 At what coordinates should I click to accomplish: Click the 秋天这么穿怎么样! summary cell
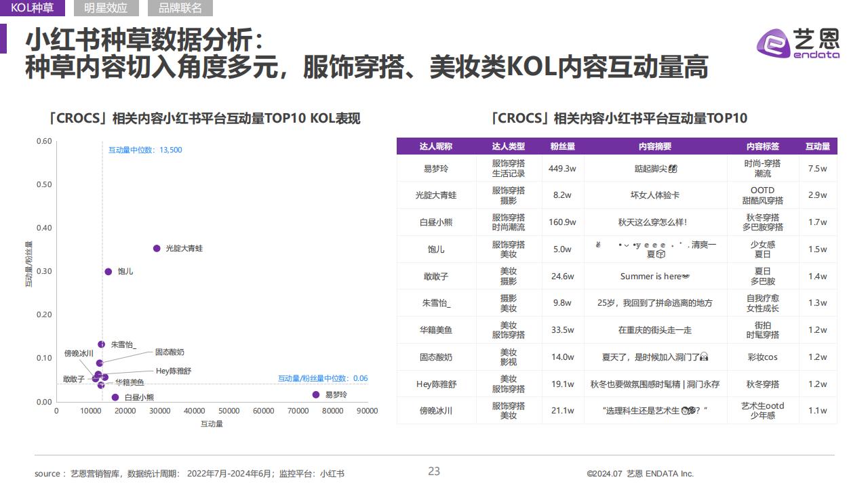[655, 222]
